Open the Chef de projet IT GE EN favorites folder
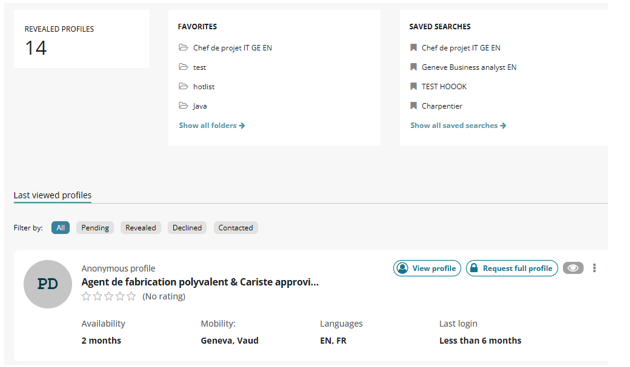This screenshot has height=367, width=630. (232, 48)
